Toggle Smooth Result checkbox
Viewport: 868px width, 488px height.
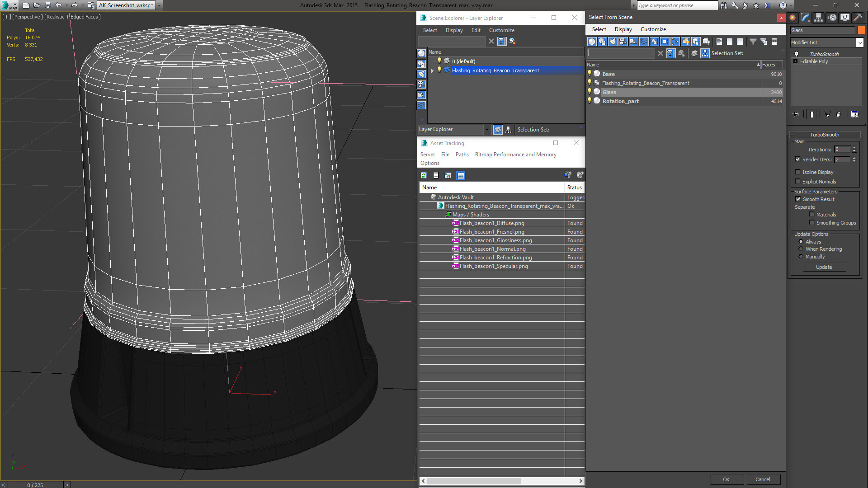pyautogui.click(x=798, y=199)
